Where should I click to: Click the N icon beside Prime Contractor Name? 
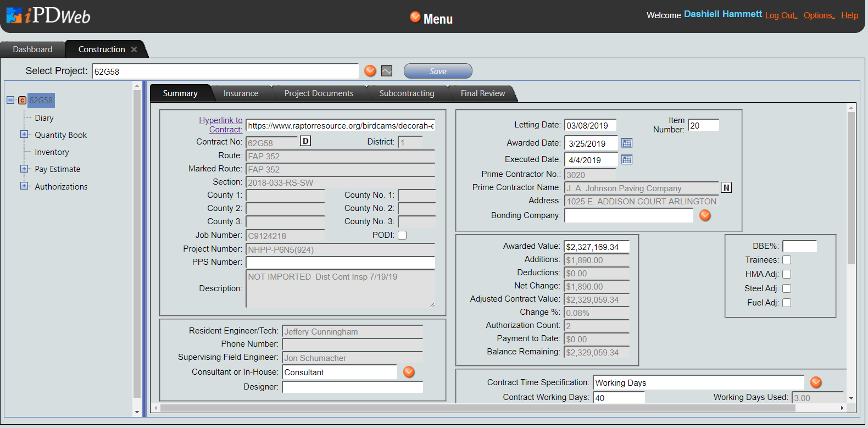pos(726,188)
